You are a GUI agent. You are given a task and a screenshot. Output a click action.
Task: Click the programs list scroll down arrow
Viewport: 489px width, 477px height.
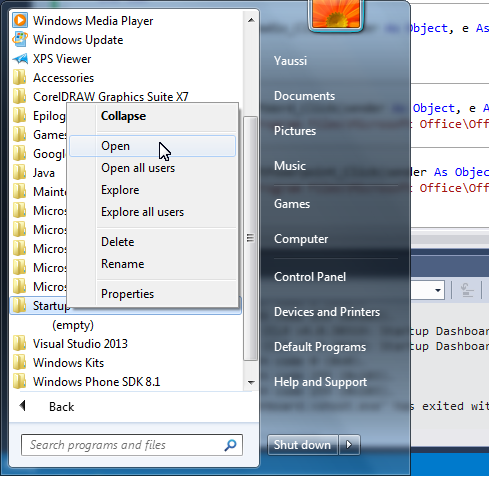tap(251, 382)
